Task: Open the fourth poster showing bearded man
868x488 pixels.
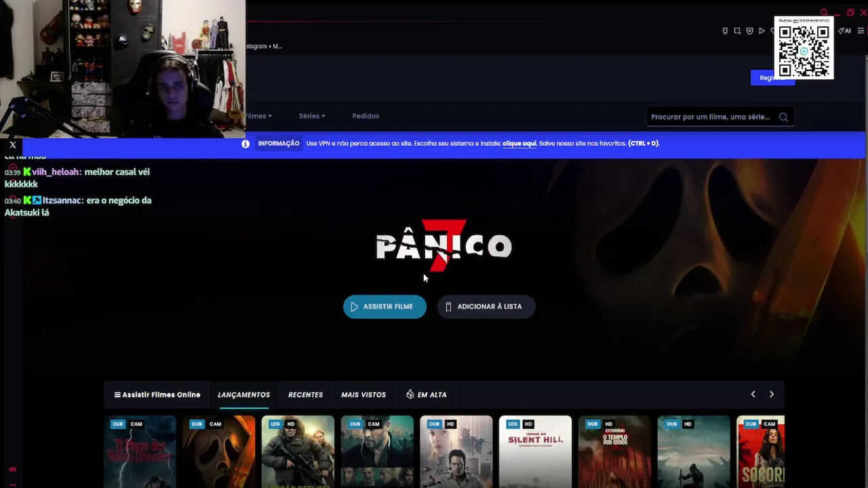Action: [377, 451]
